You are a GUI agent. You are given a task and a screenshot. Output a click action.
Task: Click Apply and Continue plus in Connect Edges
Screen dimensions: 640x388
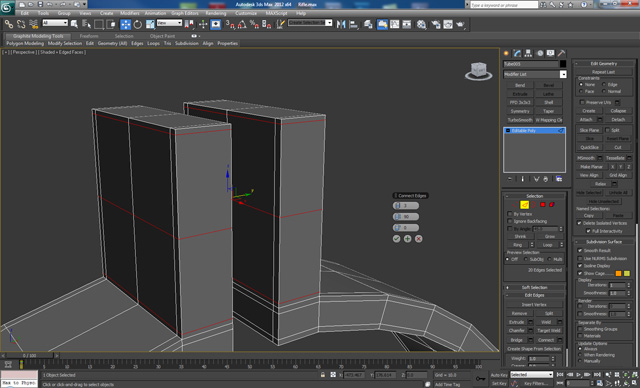pos(407,239)
